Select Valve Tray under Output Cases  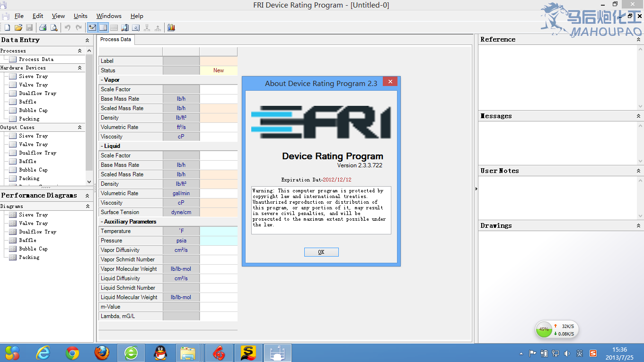pyautogui.click(x=33, y=145)
